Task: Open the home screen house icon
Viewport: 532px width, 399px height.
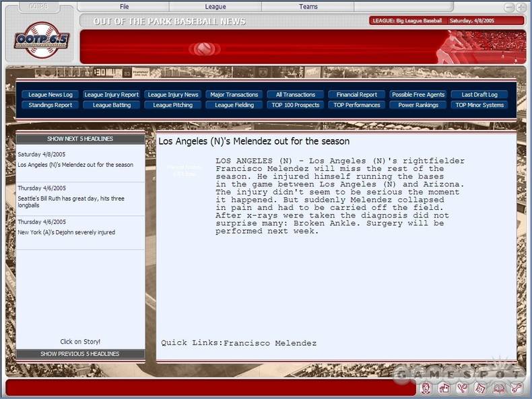Action: click(444, 388)
